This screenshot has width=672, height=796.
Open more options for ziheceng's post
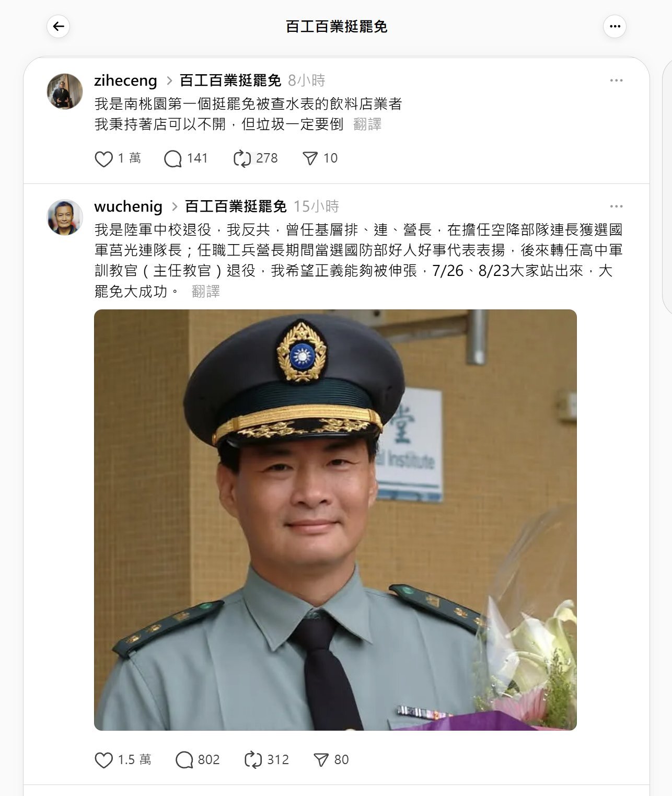pyautogui.click(x=616, y=80)
